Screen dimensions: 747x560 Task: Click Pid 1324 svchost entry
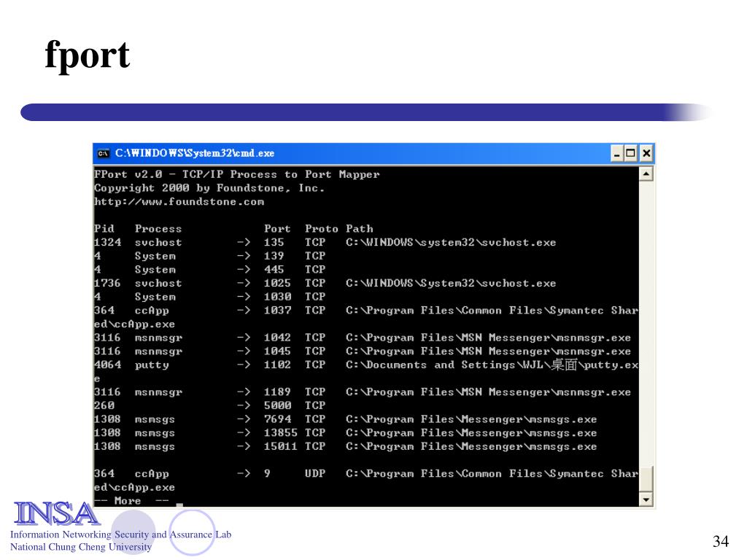[138, 242]
